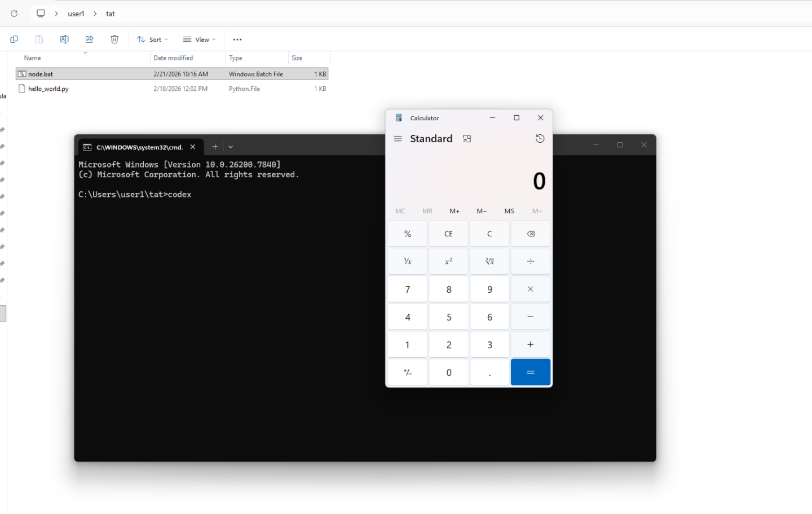Expand the View dropdown in File Explorer
Image resolution: width=812 pixels, height=514 pixels.
[199, 39]
